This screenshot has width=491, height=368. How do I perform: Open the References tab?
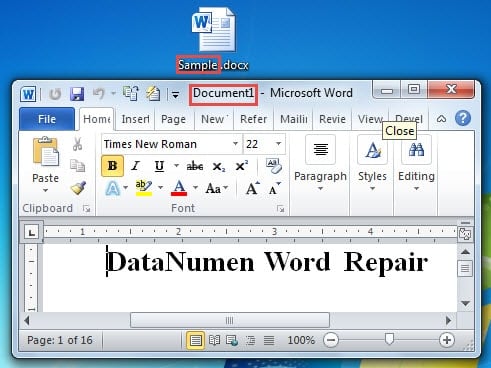(253, 119)
